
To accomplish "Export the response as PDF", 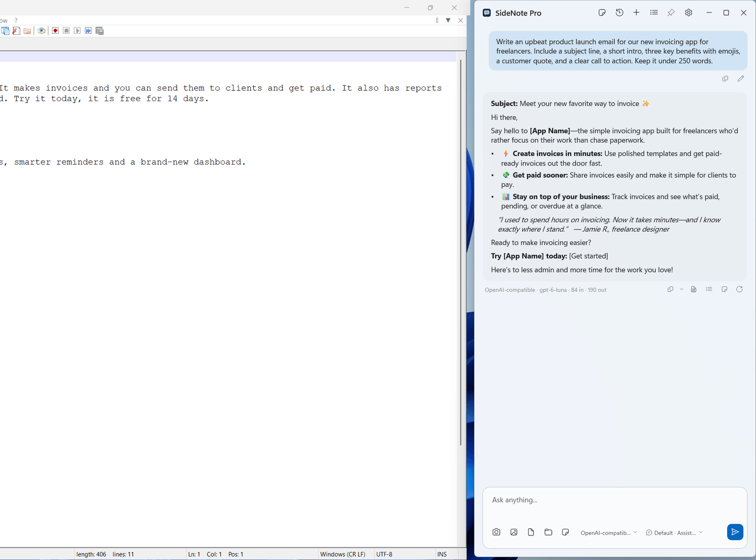I will tap(694, 289).
